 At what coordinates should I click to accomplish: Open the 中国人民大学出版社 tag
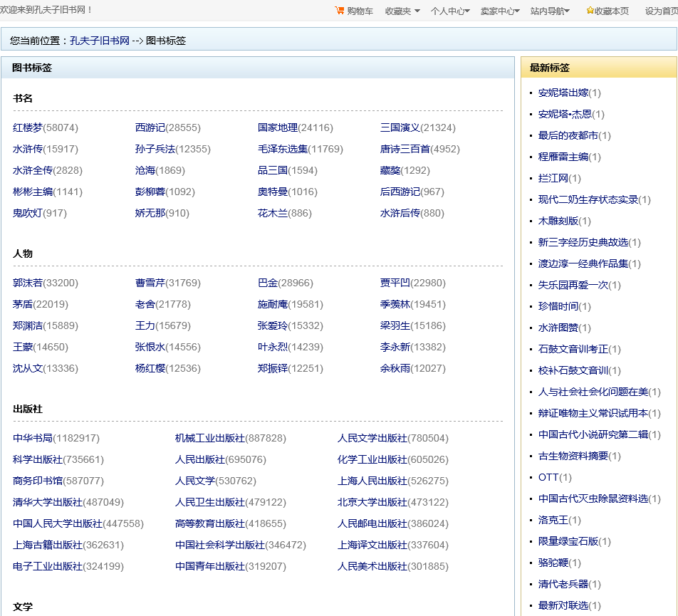point(58,523)
